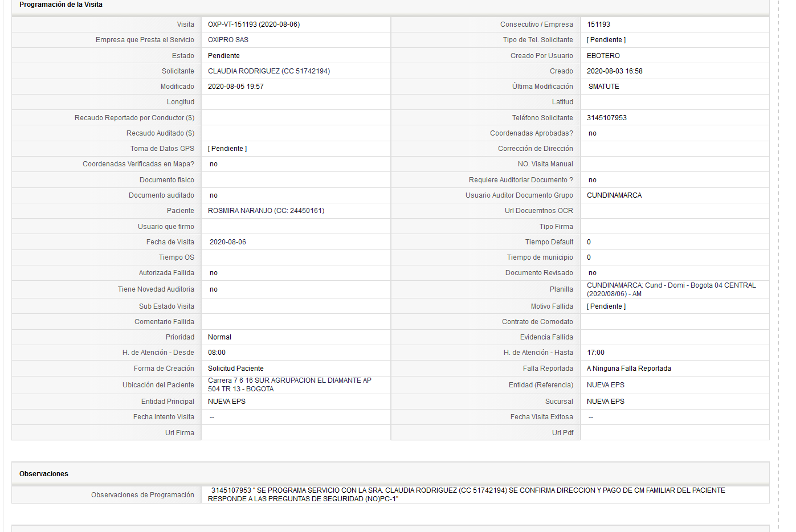Click Entidad (Referencia) value NUEVA EPS
Viewport: 796px width, 532px height.
pos(606,385)
